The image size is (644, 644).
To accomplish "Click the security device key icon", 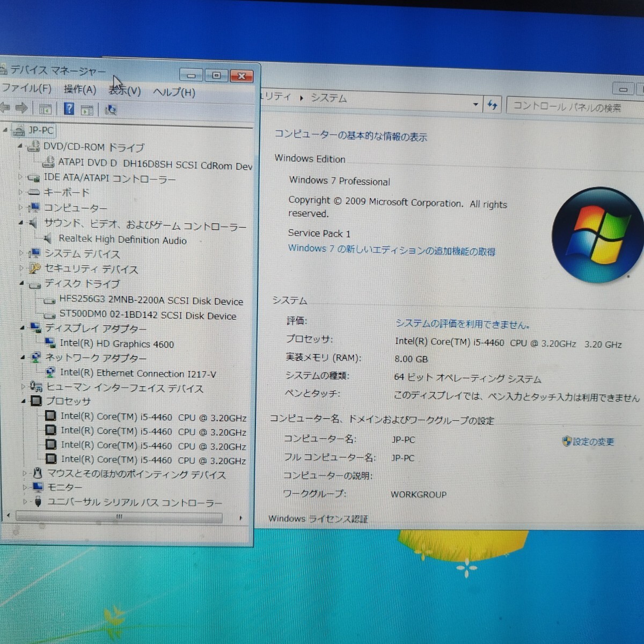I will coord(34,268).
